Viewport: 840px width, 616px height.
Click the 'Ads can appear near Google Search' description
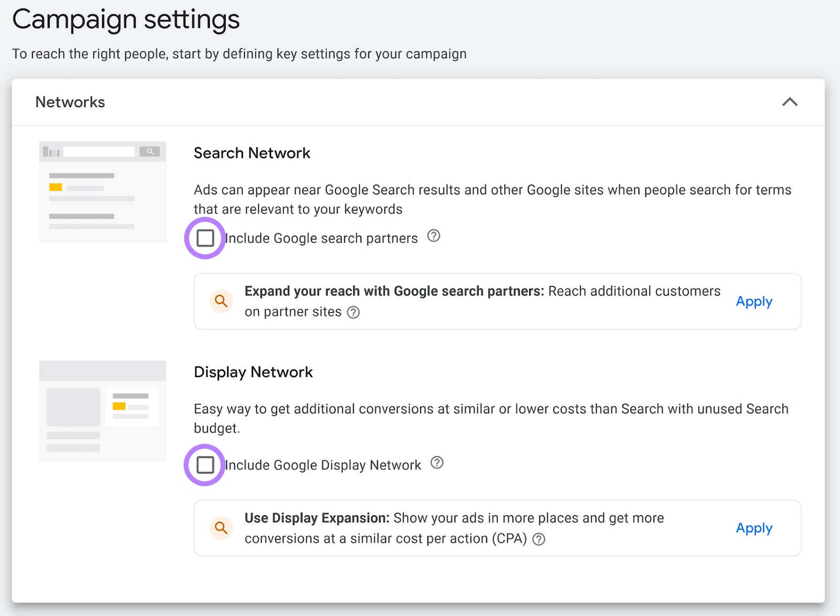coord(492,200)
